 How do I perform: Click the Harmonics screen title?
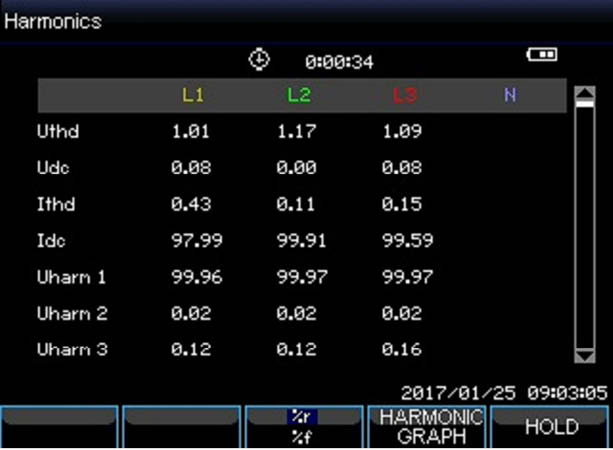[x=52, y=21]
